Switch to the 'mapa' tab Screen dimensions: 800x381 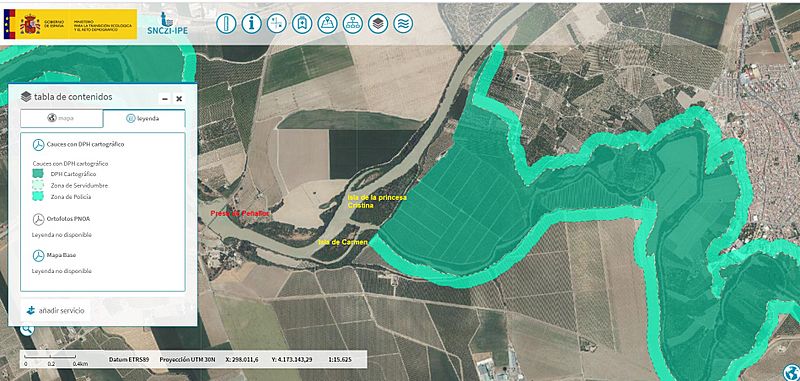(x=61, y=118)
